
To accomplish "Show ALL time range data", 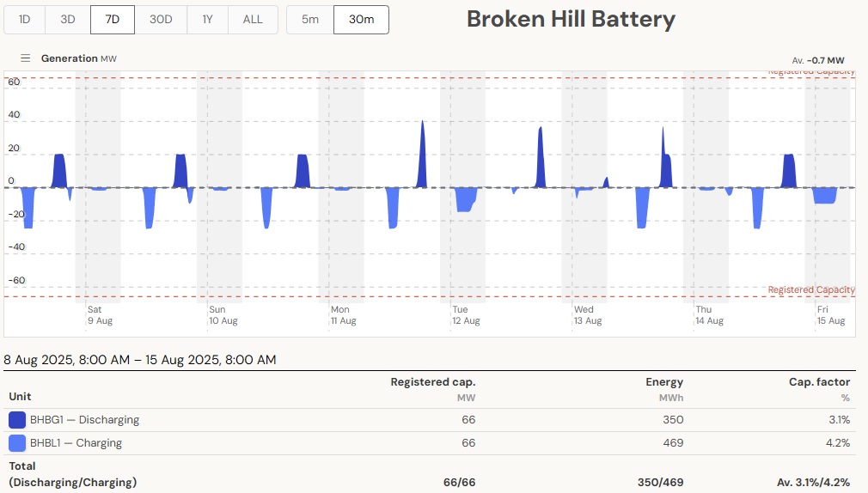I will pos(253,19).
